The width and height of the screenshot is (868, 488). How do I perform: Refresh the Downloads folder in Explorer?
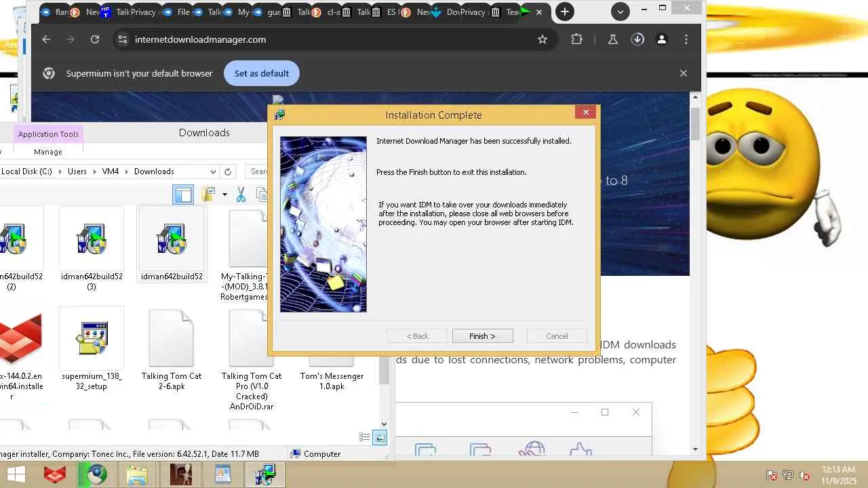[228, 172]
